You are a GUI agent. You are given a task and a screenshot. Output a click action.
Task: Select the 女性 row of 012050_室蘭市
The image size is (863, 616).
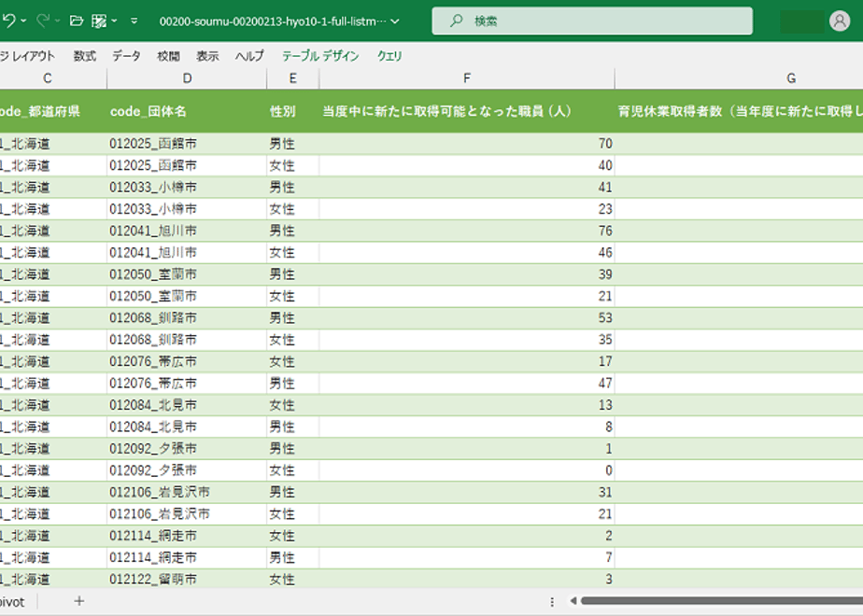(x=431, y=296)
